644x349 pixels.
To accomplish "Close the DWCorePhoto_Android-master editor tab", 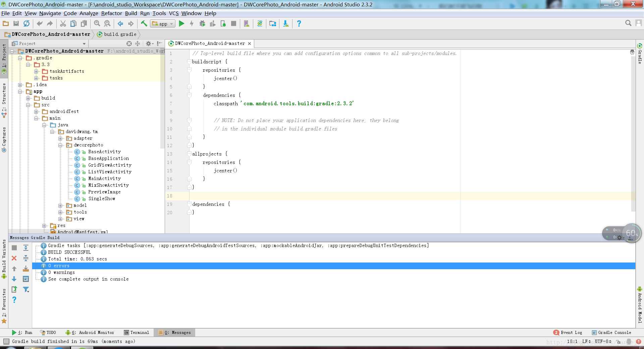I will click(x=249, y=44).
